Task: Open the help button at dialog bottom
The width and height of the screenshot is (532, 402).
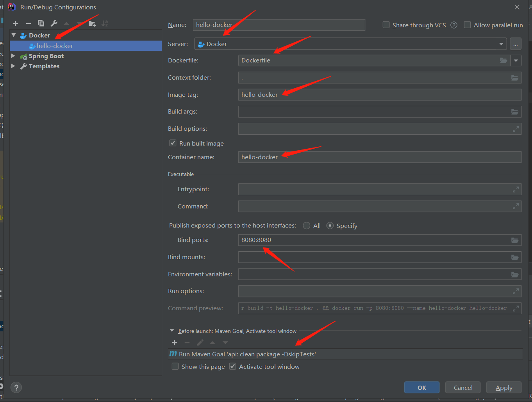Action: point(16,388)
